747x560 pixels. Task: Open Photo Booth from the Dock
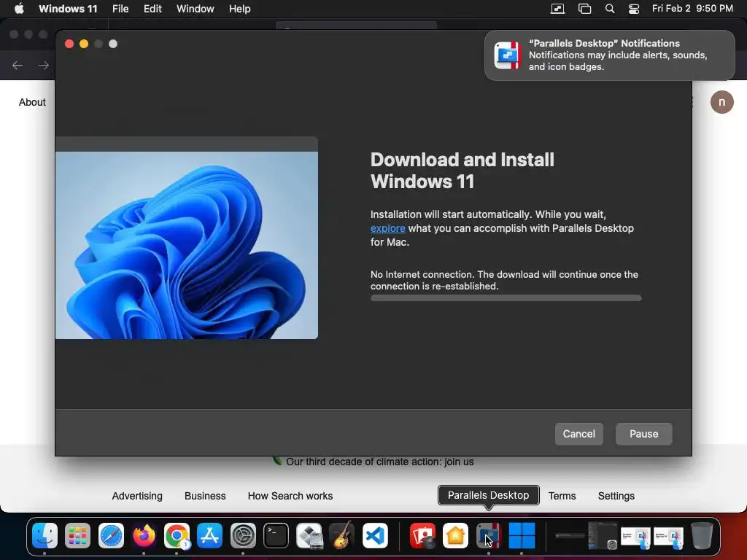(x=422, y=535)
